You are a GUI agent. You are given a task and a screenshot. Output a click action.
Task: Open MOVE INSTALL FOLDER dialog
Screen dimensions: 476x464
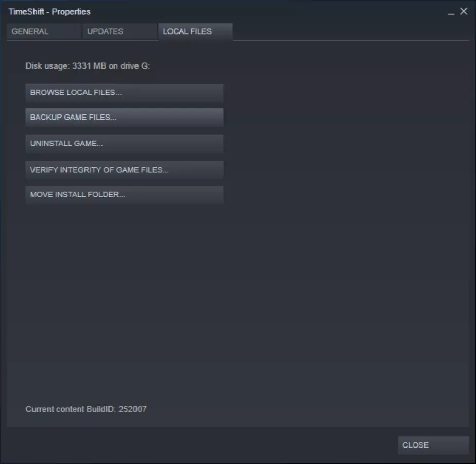125,194
